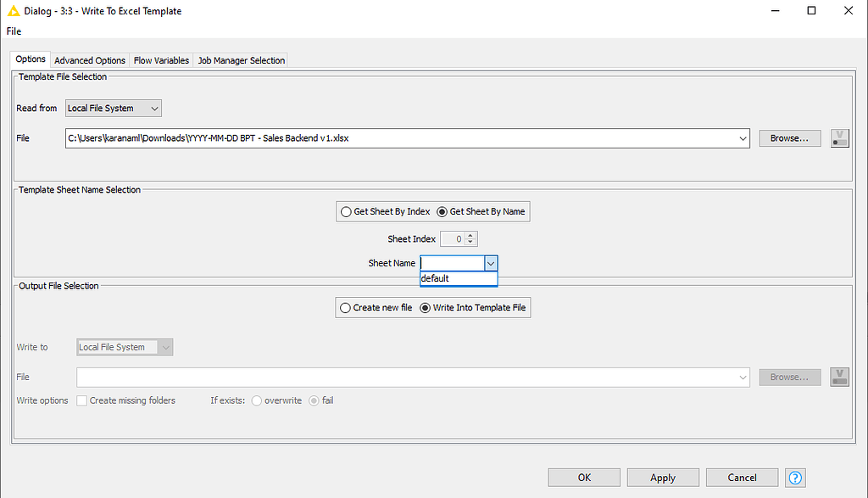Open the template File path dropdown arrow
868x498 pixels.
point(743,137)
